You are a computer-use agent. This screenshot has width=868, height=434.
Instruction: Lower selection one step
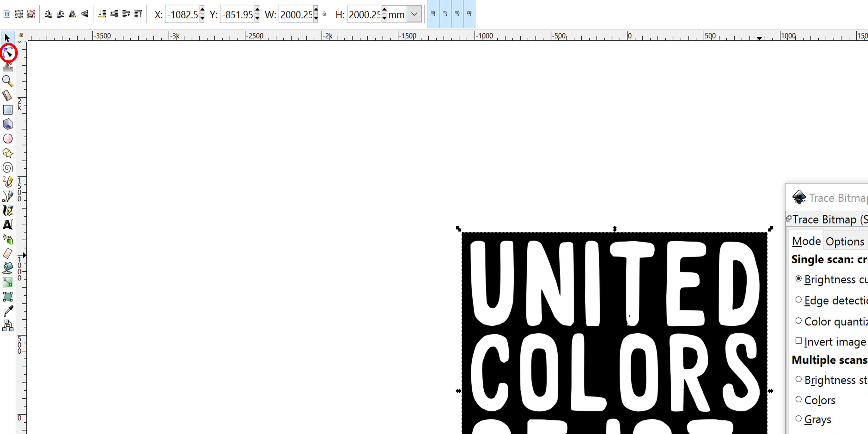point(114,14)
